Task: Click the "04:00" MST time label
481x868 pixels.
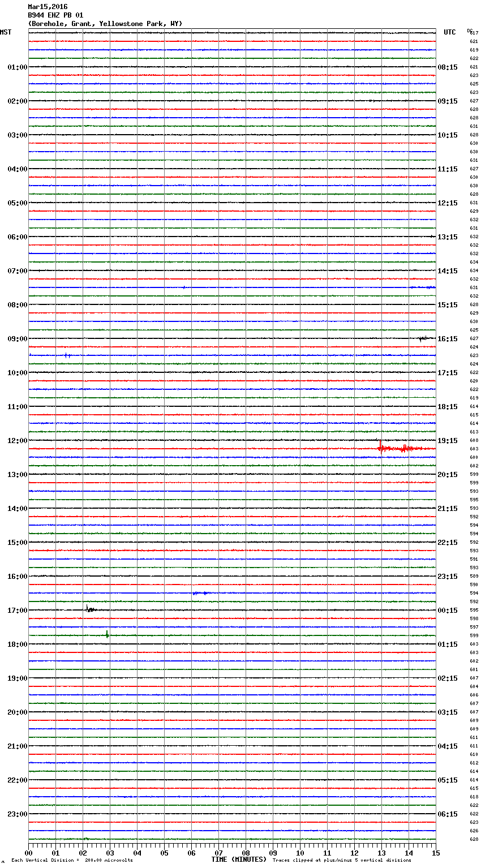Action: point(18,169)
